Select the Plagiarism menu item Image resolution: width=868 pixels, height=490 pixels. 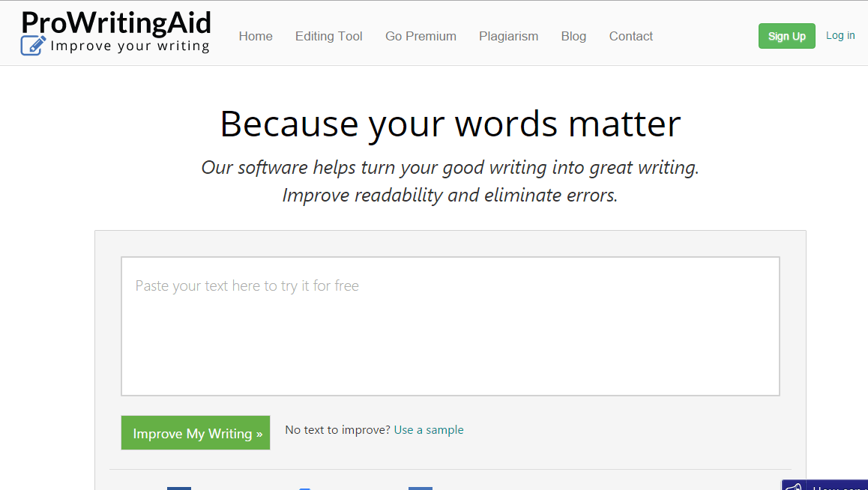click(x=509, y=37)
